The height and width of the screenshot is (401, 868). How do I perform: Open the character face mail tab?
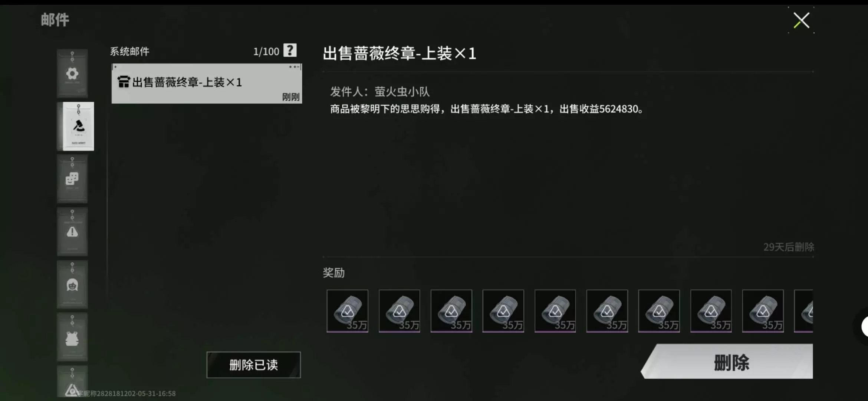click(72, 284)
